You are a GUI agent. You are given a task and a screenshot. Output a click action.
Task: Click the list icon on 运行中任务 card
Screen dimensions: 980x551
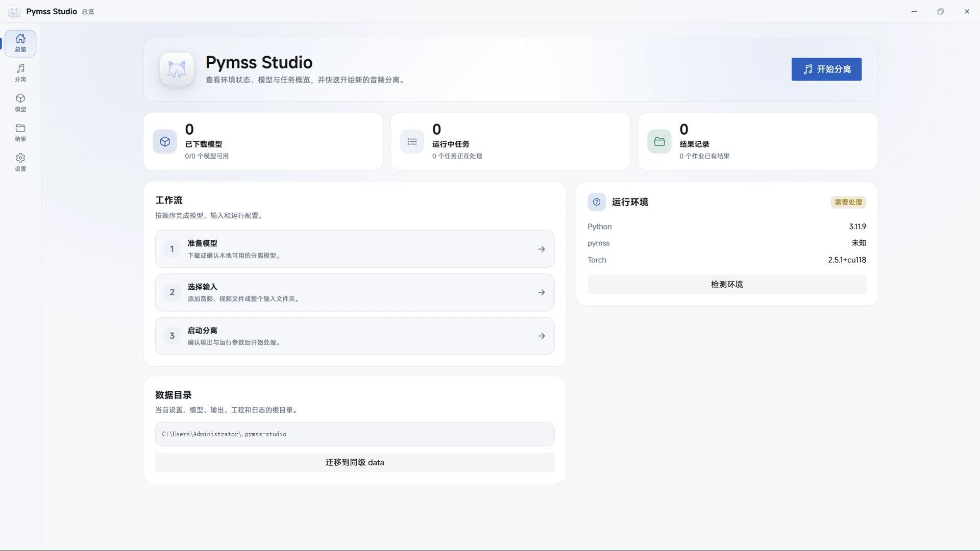[x=412, y=141]
